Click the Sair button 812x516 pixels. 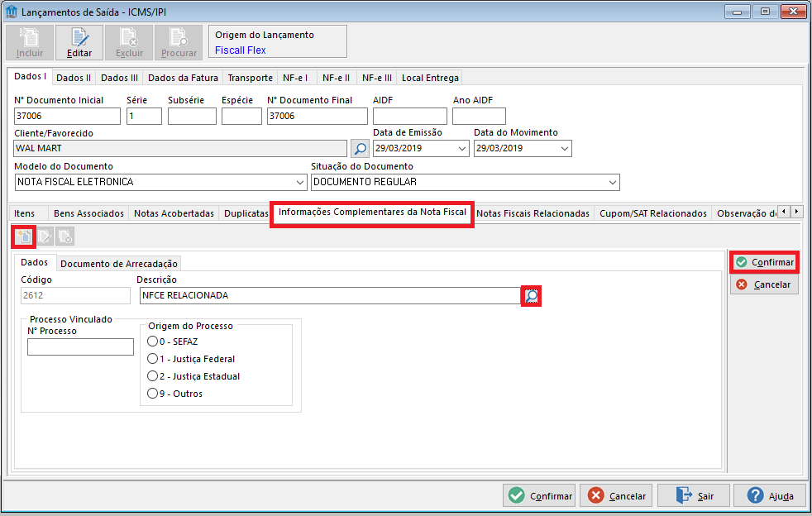[694, 496]
